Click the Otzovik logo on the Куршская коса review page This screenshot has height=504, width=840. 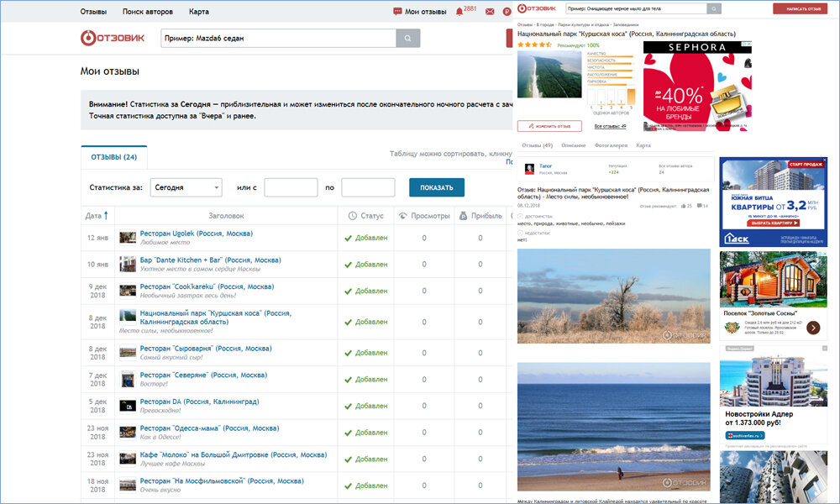pyautogui.click(x=537, y=8)
